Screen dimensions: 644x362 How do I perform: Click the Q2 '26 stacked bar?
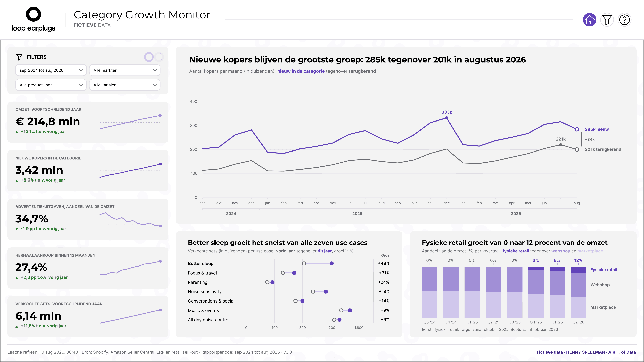[578, 292]
